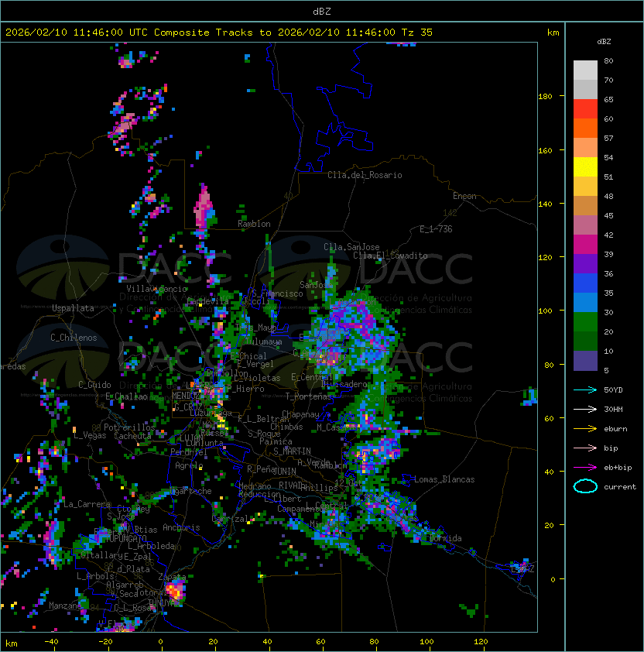Click the 'Clla.del_Rosario' map label

pos(365,175)
